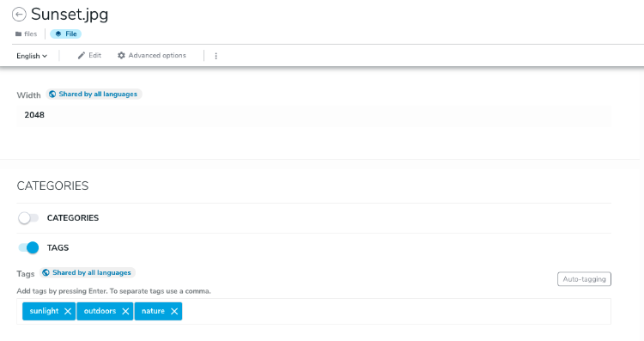Click the Width value field 2048
Viewport: 644px width, 341px height.
click(313, 115)
